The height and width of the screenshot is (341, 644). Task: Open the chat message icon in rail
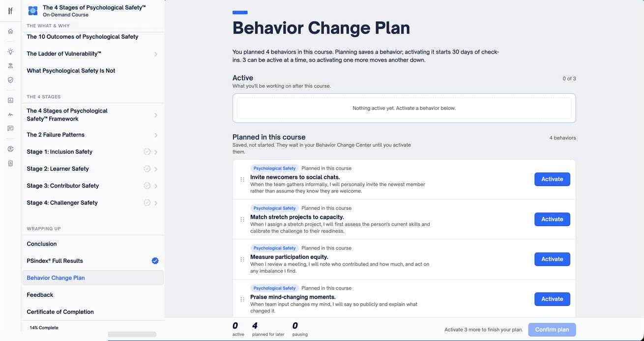pos(10,128)
